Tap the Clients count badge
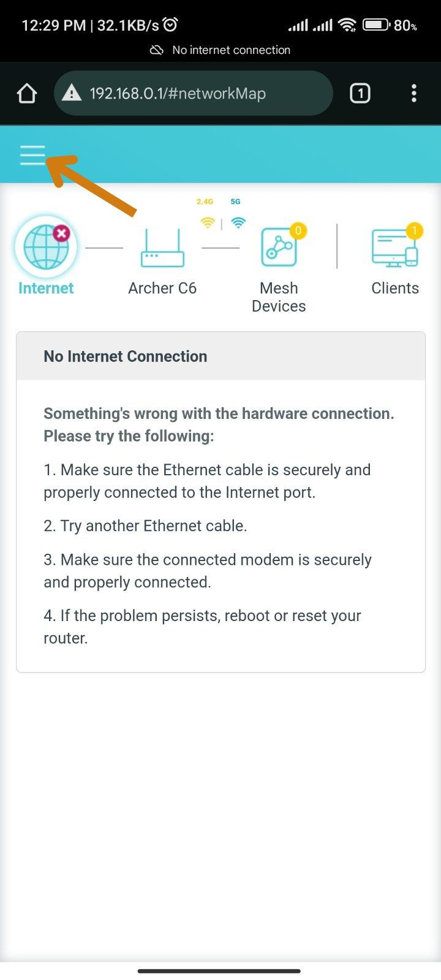This screenshot has height=980, width=441. pyautogui.click(x=415, y=230)
